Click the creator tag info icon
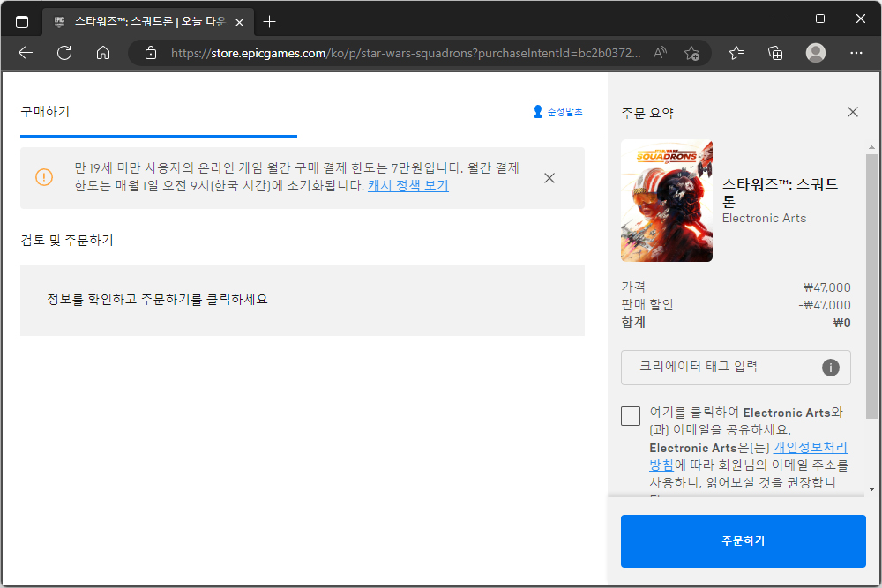Screen dimensions: 882x588 (x=830, y=367)
